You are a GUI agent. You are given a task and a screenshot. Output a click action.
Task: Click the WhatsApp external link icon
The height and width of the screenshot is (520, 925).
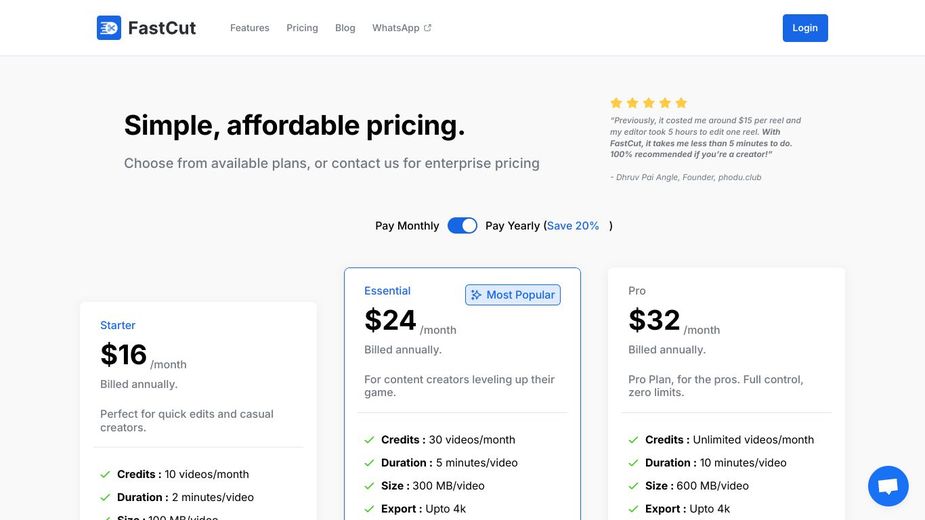[428, 28]
